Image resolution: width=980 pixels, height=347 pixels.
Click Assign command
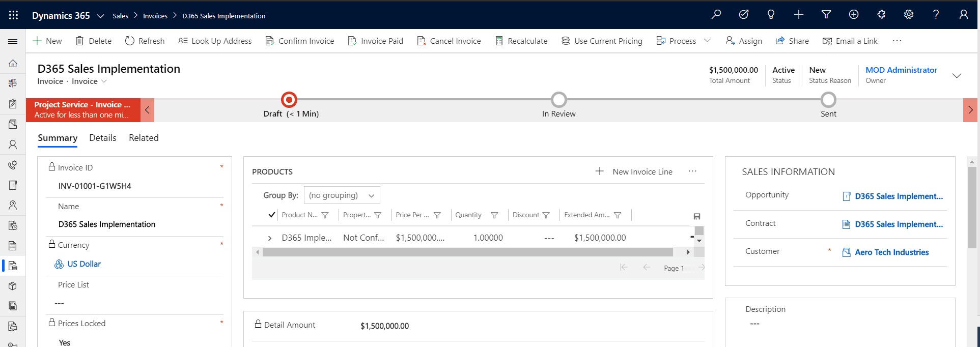744,41
